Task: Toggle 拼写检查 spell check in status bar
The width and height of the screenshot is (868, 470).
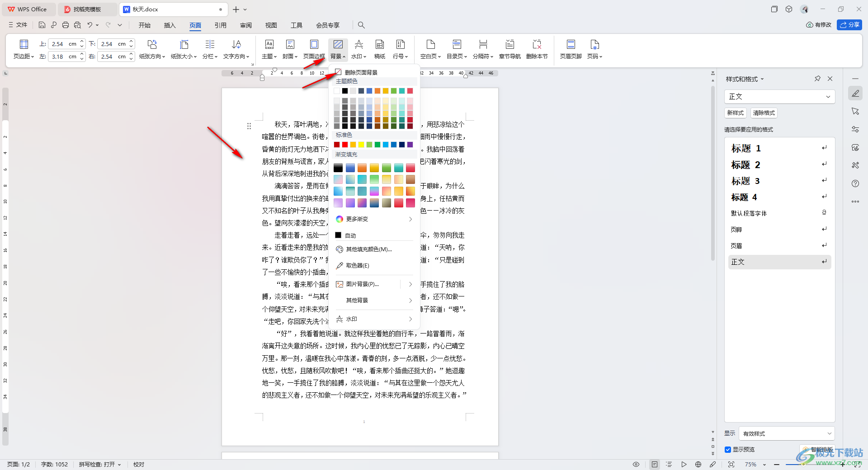Action: click(x=100, y=465)
